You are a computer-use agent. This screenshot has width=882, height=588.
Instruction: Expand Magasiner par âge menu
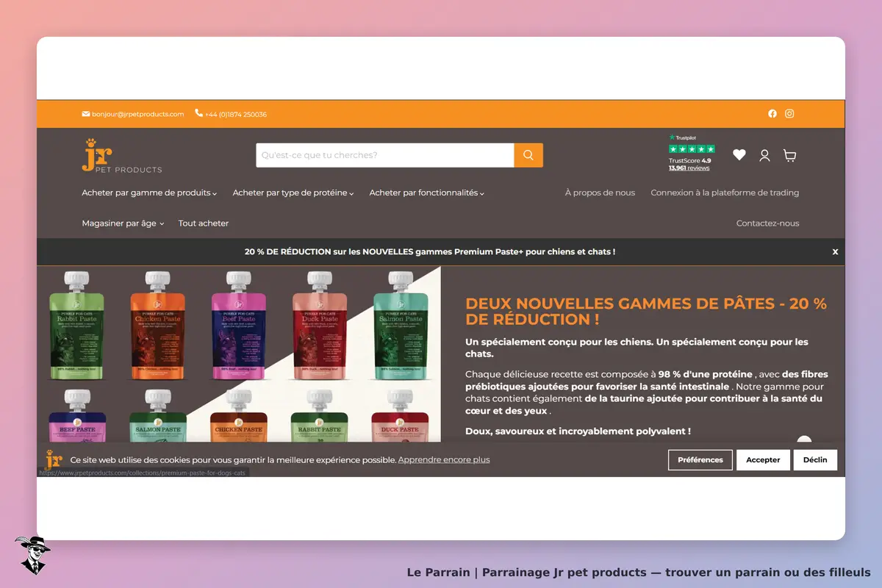[123, 223]
